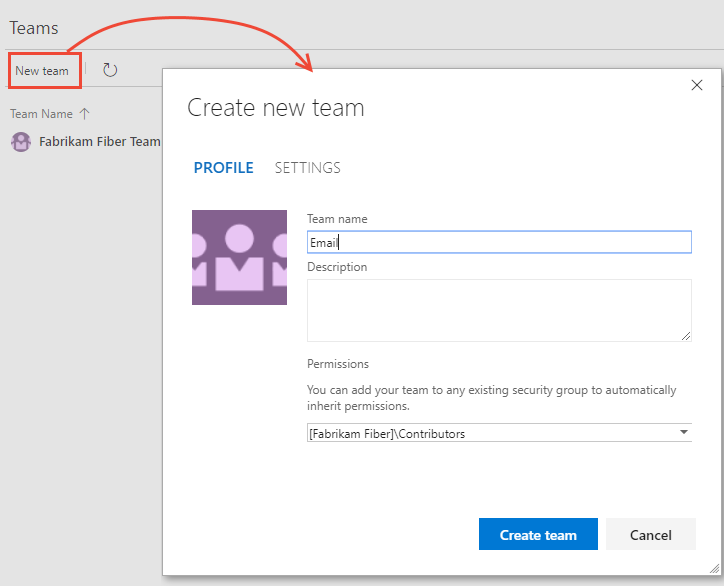Click inside the Description text area
The width and height of the screenshot is (724, 587).
[498, 310]
